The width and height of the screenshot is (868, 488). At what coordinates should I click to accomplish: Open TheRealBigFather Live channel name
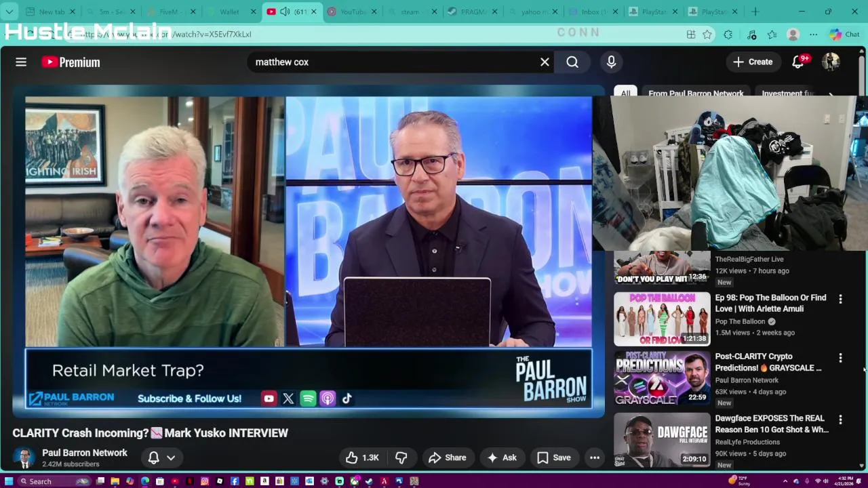pos(749,259)
